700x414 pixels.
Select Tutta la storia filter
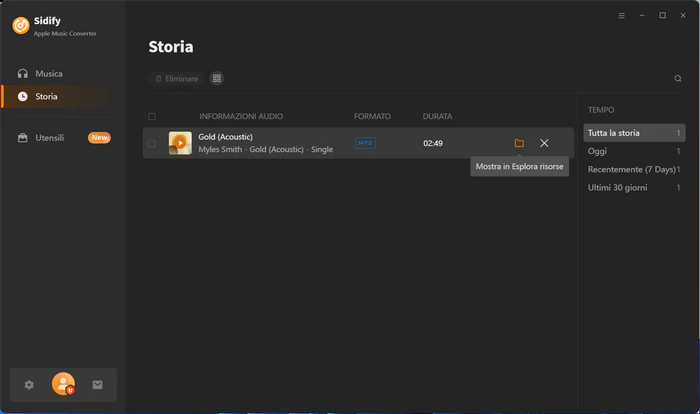[x=634, y=133]
